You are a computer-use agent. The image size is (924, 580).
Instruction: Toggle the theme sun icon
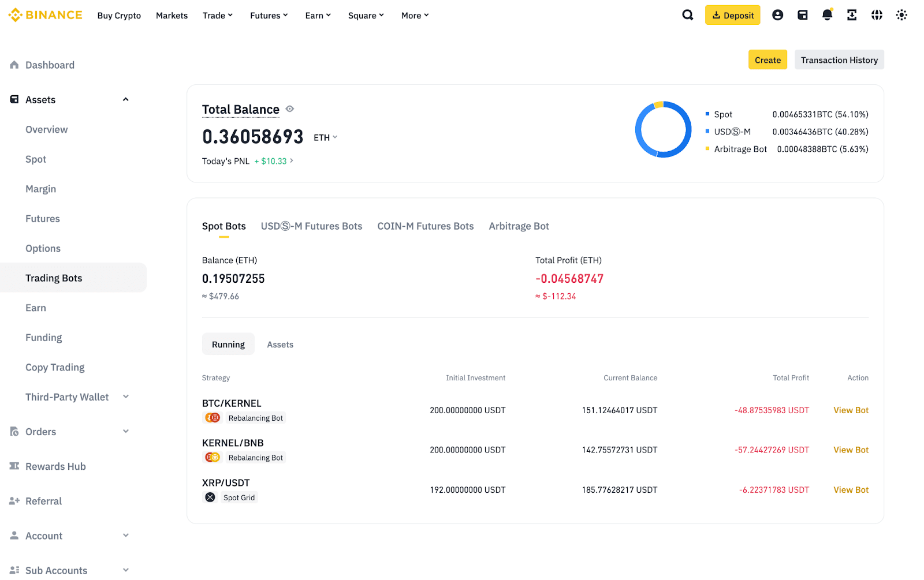901,15
